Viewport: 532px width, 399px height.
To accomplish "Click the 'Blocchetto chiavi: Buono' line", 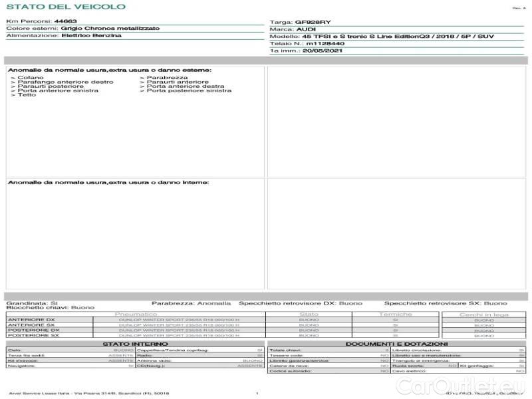I will (51, 308).
